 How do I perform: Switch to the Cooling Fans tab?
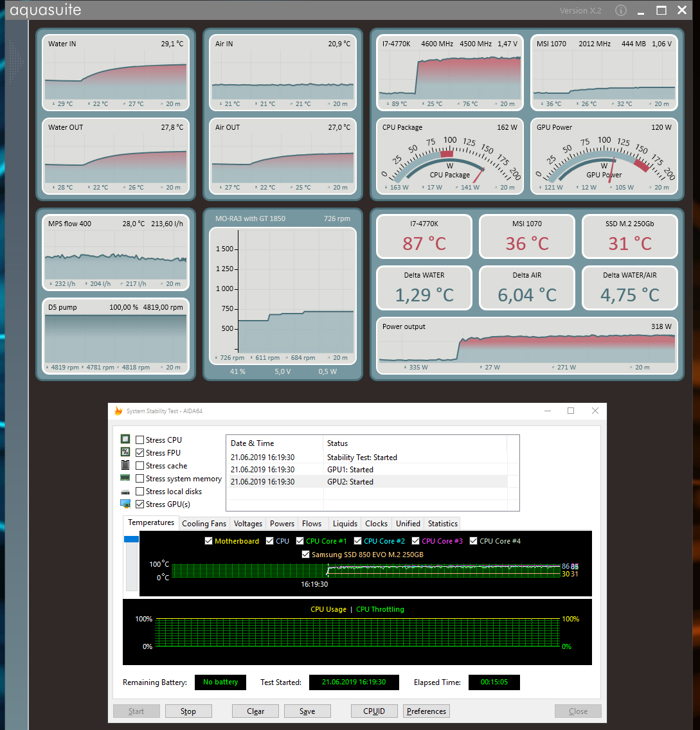tap(204, 523)
